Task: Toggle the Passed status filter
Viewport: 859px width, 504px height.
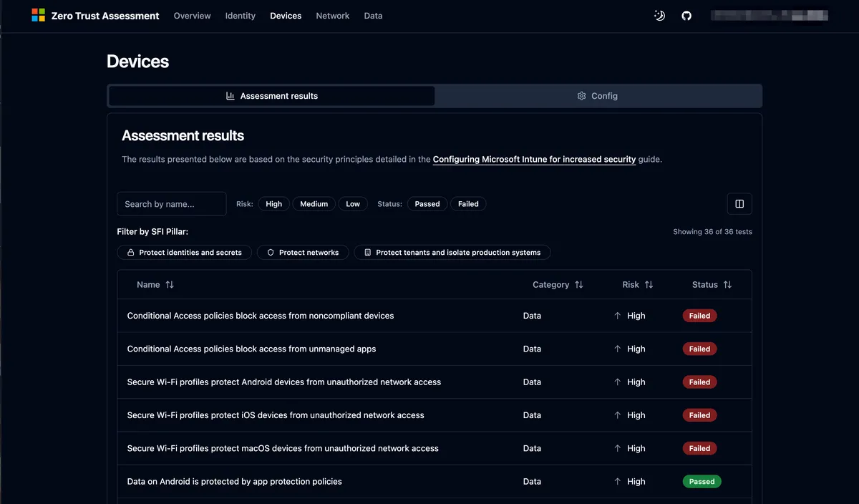Action: point(427,204)
